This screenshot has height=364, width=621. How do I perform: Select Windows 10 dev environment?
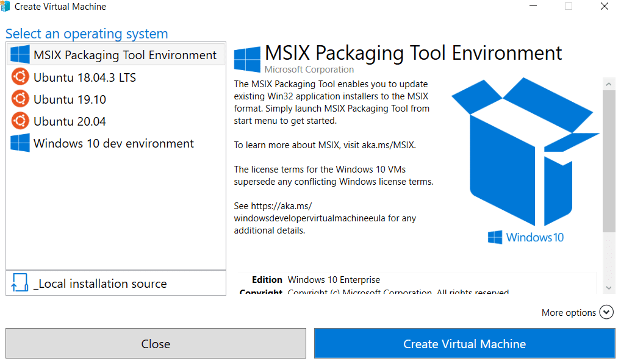click(116, 143)
